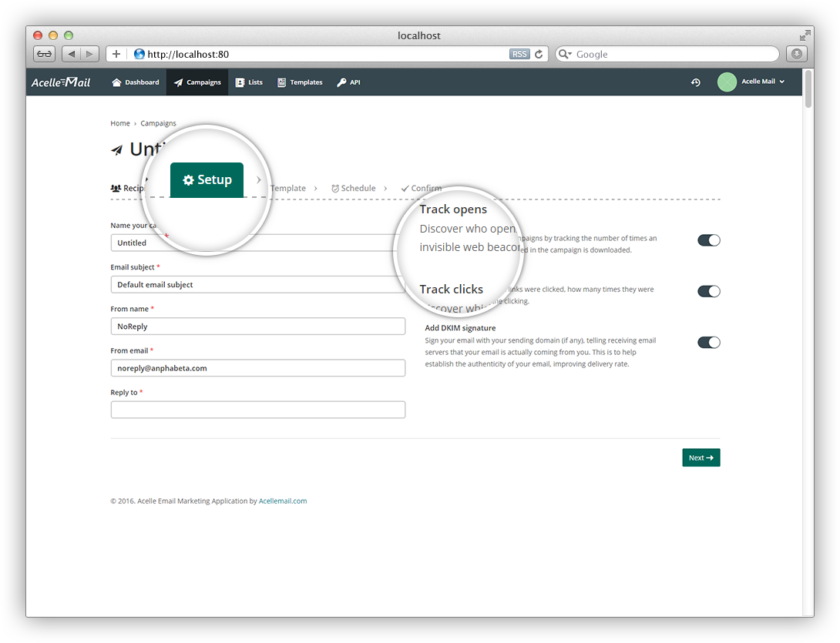The width and height of the screenshot is (840, 643).
Task: Click the add bookmark plus button
Action: 116,54
